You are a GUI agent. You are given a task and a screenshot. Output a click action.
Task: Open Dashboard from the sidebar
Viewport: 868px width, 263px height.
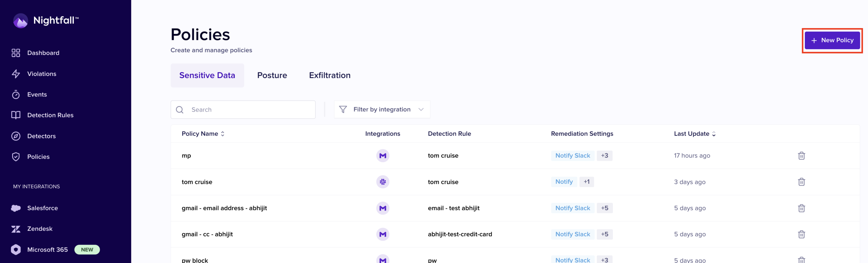pyautogui.click(x=43, y=53)
